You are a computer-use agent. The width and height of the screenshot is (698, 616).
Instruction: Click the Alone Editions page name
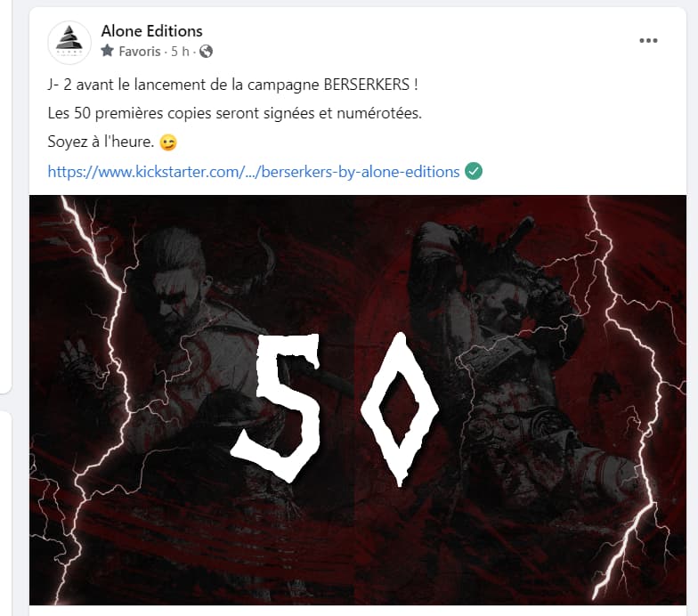click(x=151, y=31)
